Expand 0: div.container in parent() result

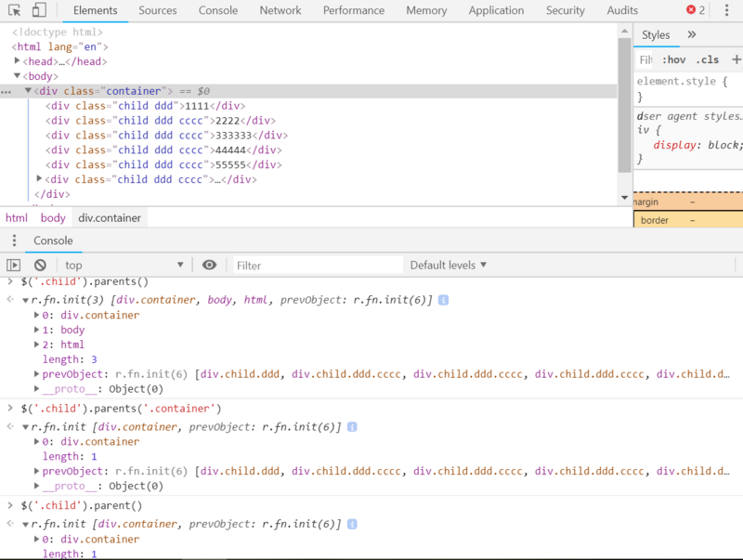pos(36,539)
